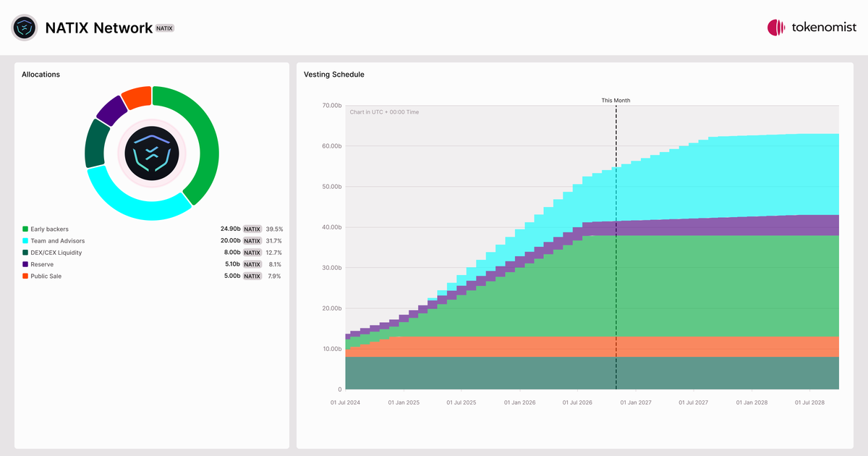Image resolution: width=868 pixels, height=456 pixels.
Task: Click the Early backers green legend swatch
Action: (25, 229)
